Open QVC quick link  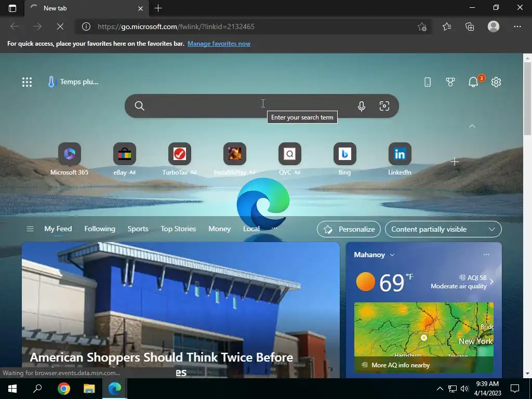(x=290, y=159)
